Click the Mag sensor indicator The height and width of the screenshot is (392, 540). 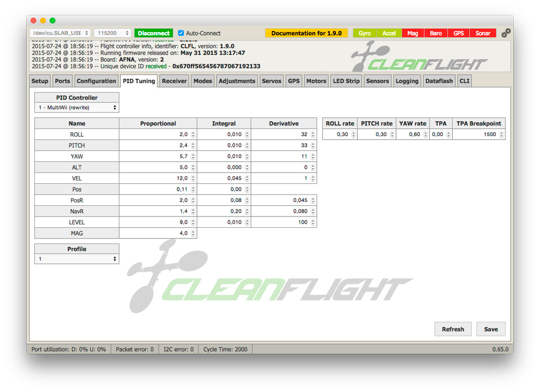click(x=412, y=33)
